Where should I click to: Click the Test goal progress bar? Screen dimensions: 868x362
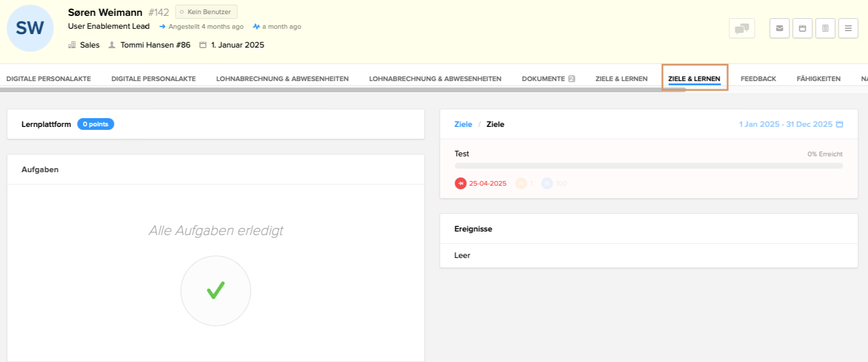[648, 166]
